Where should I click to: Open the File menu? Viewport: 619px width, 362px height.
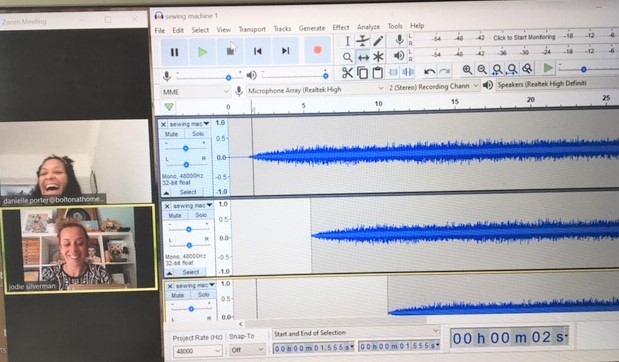pyautogui.click(x=160, y=30)
